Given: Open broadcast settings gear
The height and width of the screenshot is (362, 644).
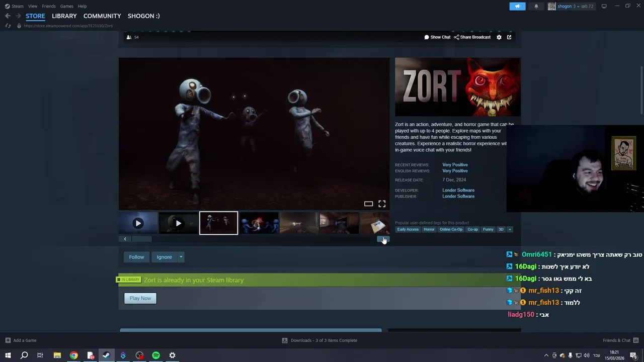Looking at the screenshot, I should click(499, 37).
